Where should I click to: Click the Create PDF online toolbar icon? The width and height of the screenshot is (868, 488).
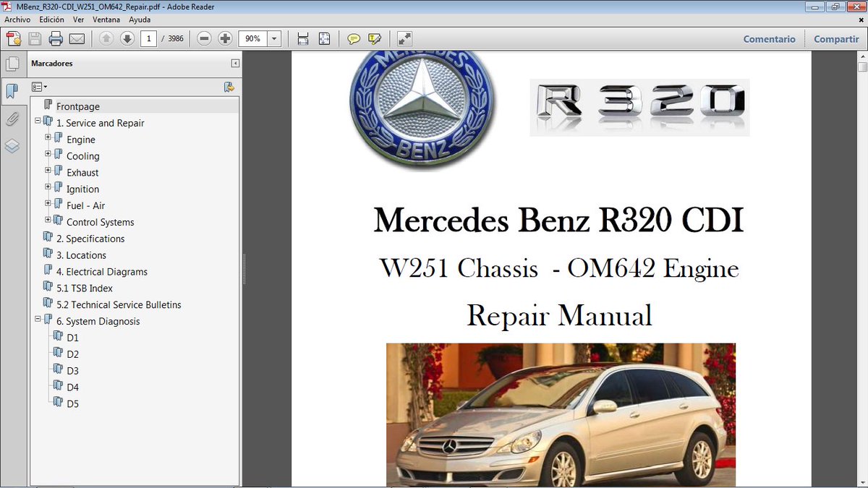pyautogui.click(x=13, y=38)
